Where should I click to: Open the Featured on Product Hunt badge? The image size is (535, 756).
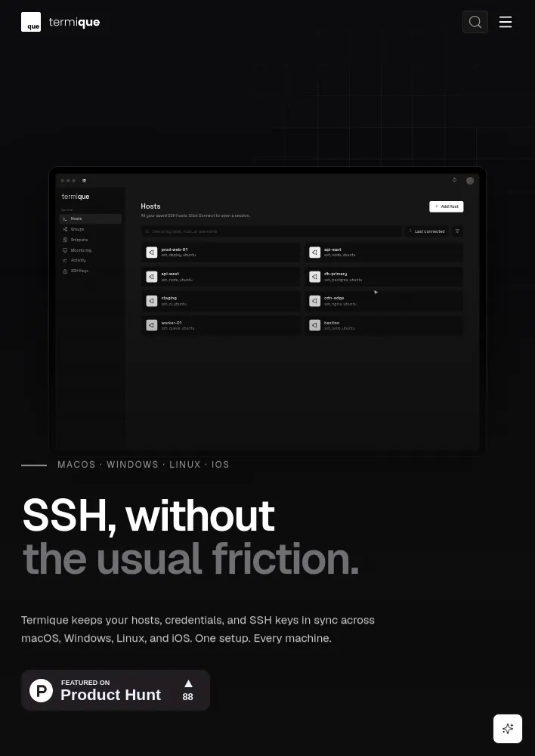[116, 690]
